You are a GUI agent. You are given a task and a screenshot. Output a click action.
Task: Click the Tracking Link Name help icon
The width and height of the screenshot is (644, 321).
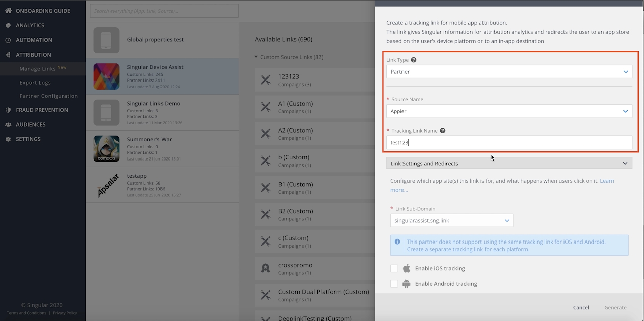click(443, 131)
